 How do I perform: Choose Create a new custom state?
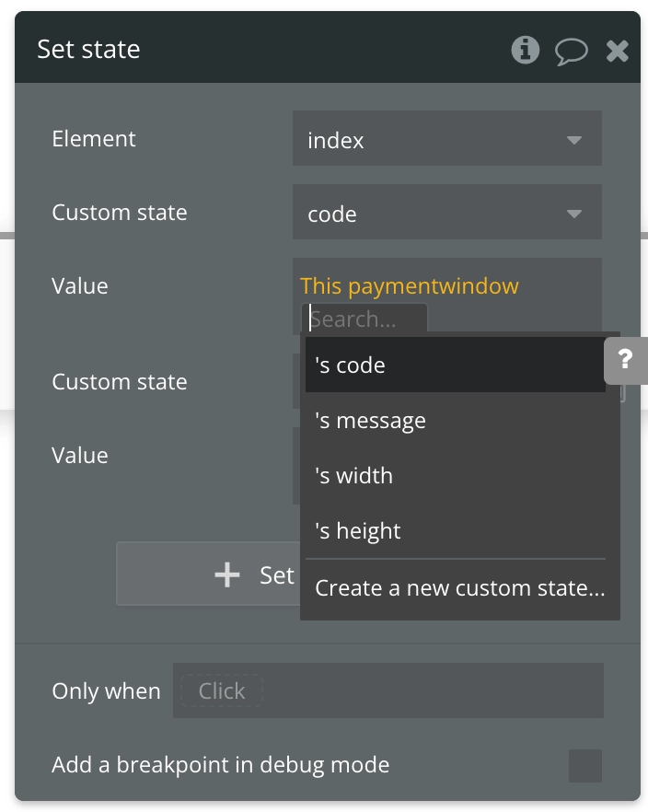click(459, 588)
